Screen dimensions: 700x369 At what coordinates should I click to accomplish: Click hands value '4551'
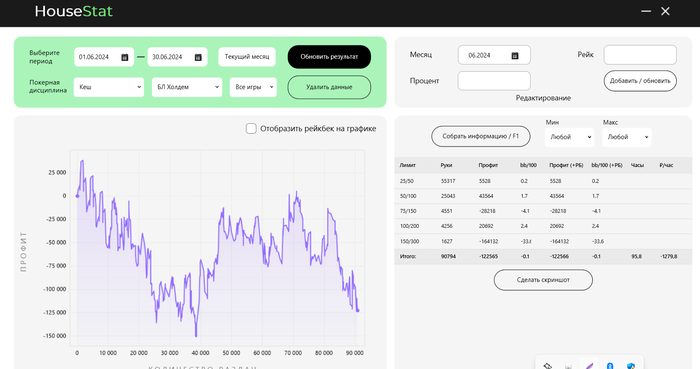pyautogui.click(x=446, y=211)
